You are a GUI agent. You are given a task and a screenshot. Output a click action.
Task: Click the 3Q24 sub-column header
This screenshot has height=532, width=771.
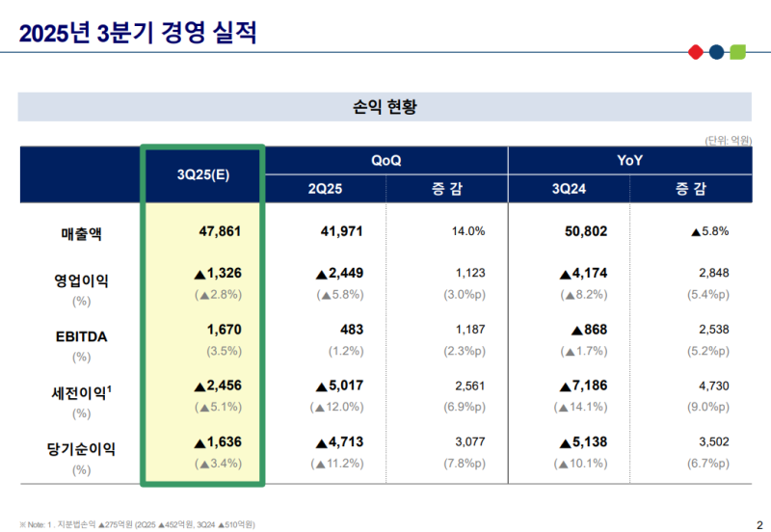[x=569, y=189]
